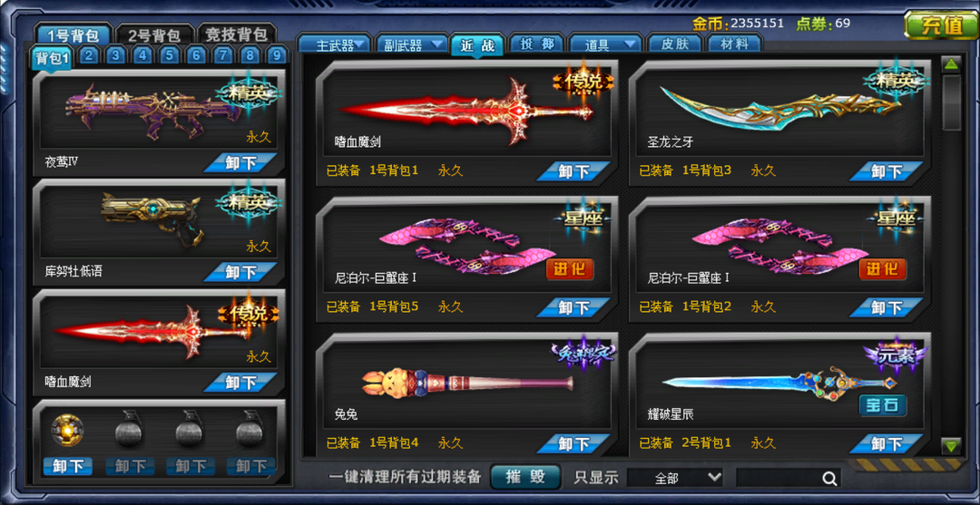980x505 pixels.
Task: Expand the 副武器 dropdown tab
Action: click(x=411, y=45)
